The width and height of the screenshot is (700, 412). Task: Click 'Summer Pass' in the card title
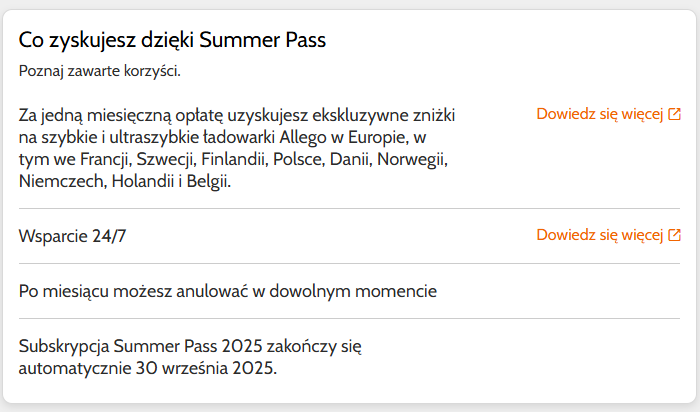click(262, 40)
